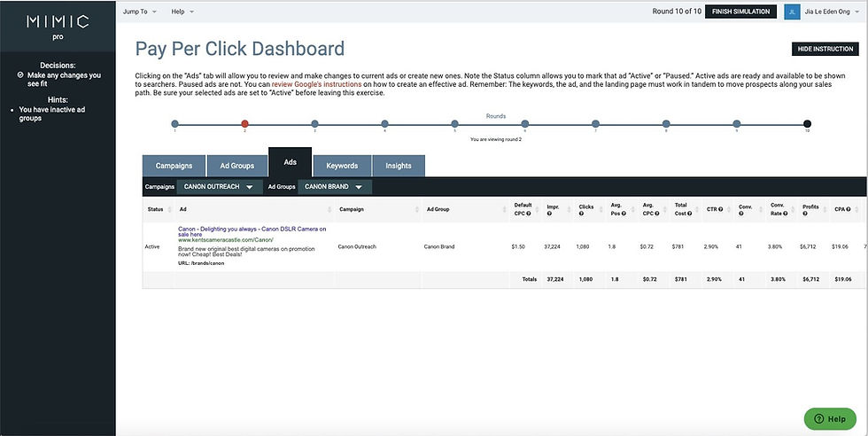The width and height of the screenshot is (868, 436).
Task: Open the Jump To menu
Action: [x=140, y=12]
